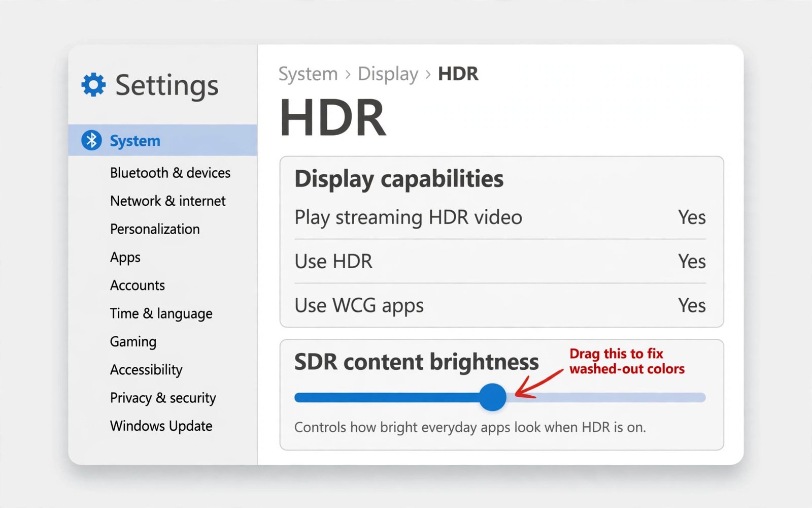Open Bluetooth & devices settings
Screen dimensions: 812x508
click(x=170, y=173)
